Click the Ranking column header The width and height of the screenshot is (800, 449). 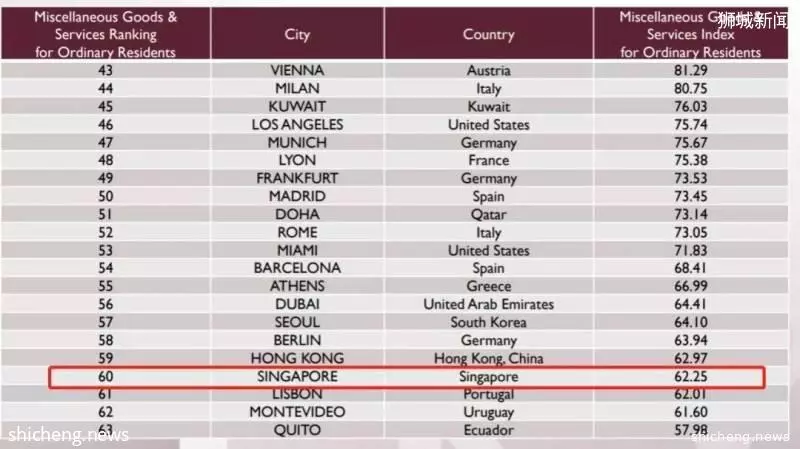(106, 34)
